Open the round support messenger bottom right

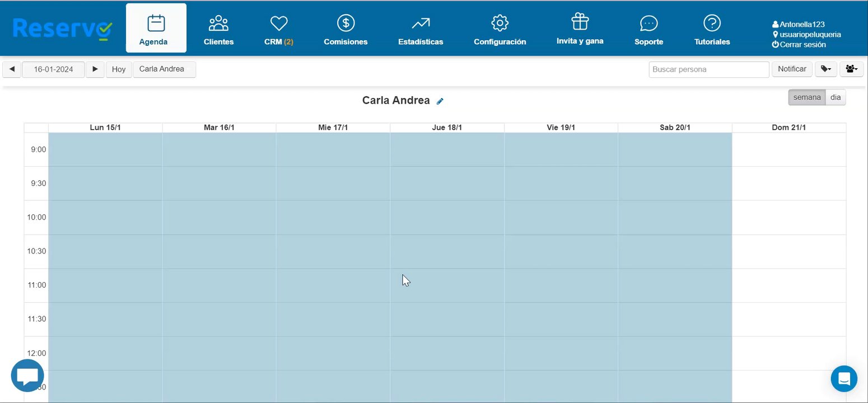[844, 379]
